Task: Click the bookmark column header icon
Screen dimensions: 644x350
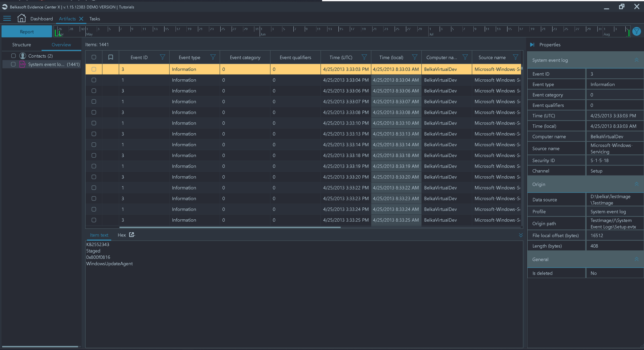Action: pos(111,57)
